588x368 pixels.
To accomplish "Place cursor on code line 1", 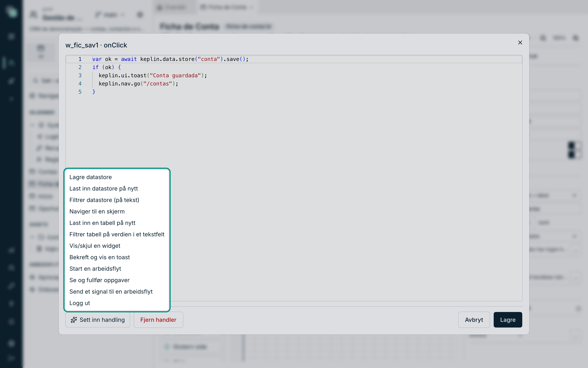I will [x=170, y=59].
